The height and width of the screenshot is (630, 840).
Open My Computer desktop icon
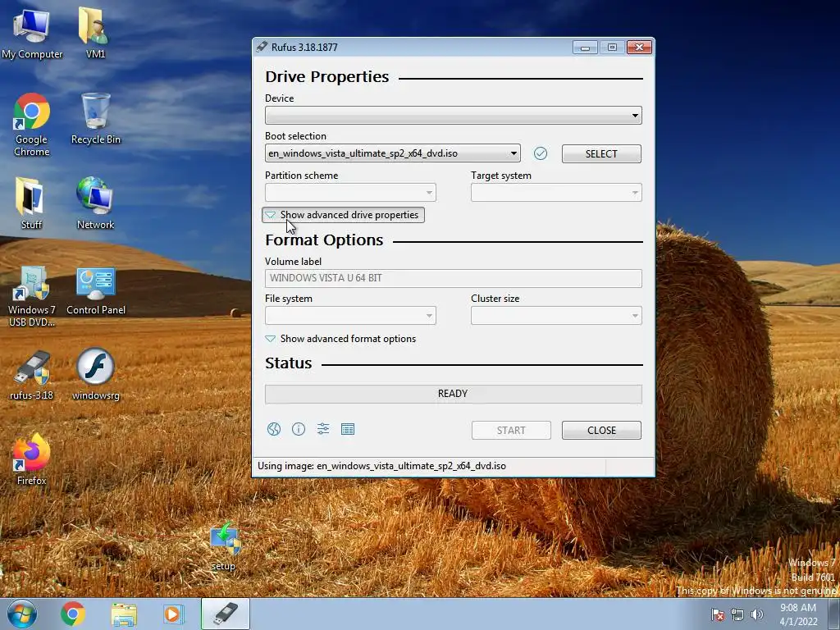click(32, 33)
